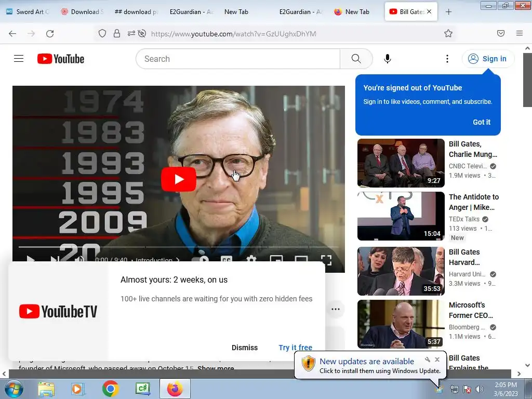The width and height of the screenshot is (532, 399).
Task: Enter full screen video mode
Action: (x=326, y=260)
